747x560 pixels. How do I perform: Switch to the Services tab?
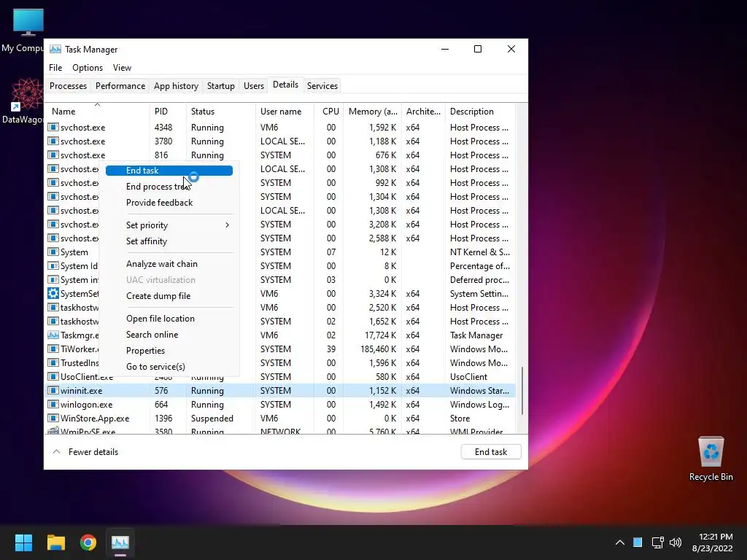point(322,86)
